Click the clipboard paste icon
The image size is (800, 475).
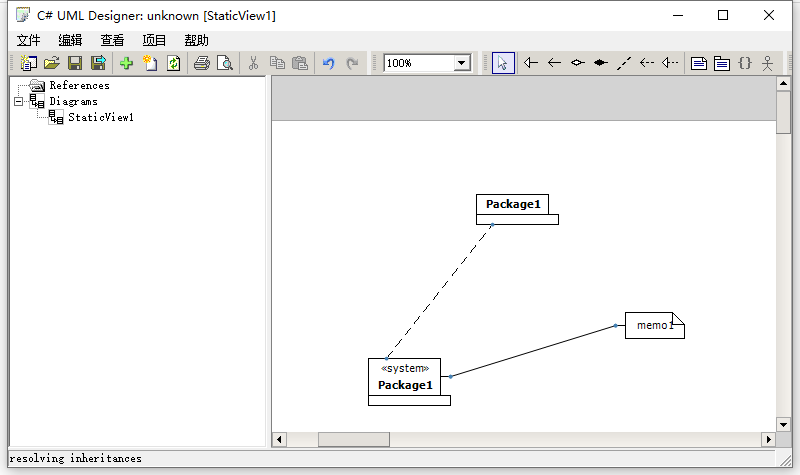pos(300,63)
